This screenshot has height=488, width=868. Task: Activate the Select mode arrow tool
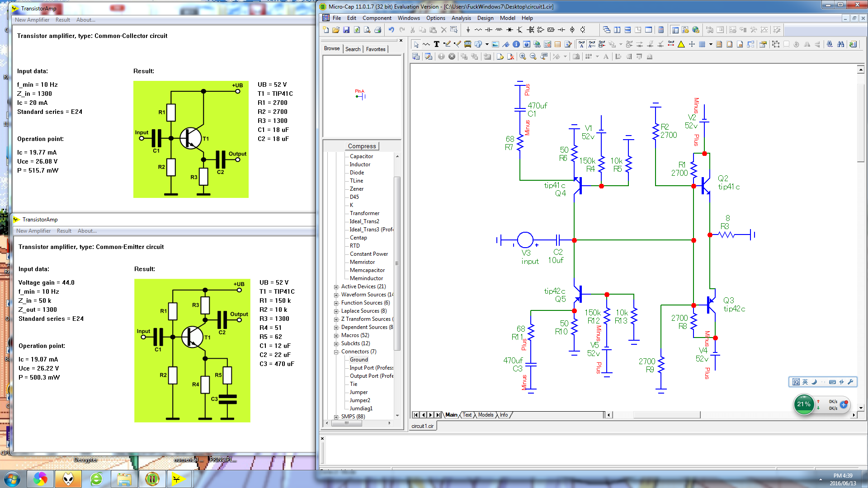[416, 44]
